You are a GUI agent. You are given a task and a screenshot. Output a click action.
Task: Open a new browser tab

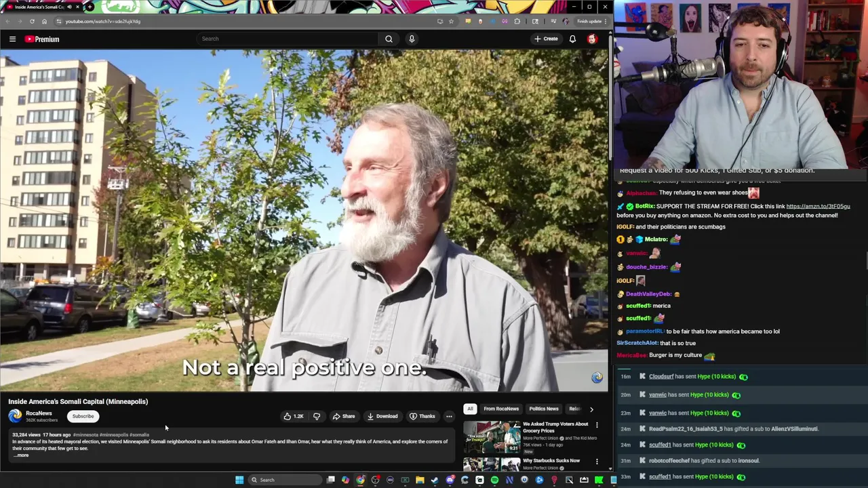click(90, 7)
